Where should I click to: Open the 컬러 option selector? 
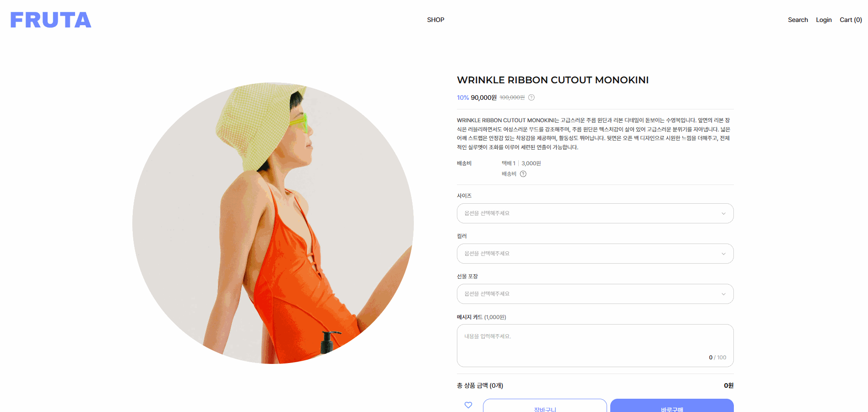[595, 254]
